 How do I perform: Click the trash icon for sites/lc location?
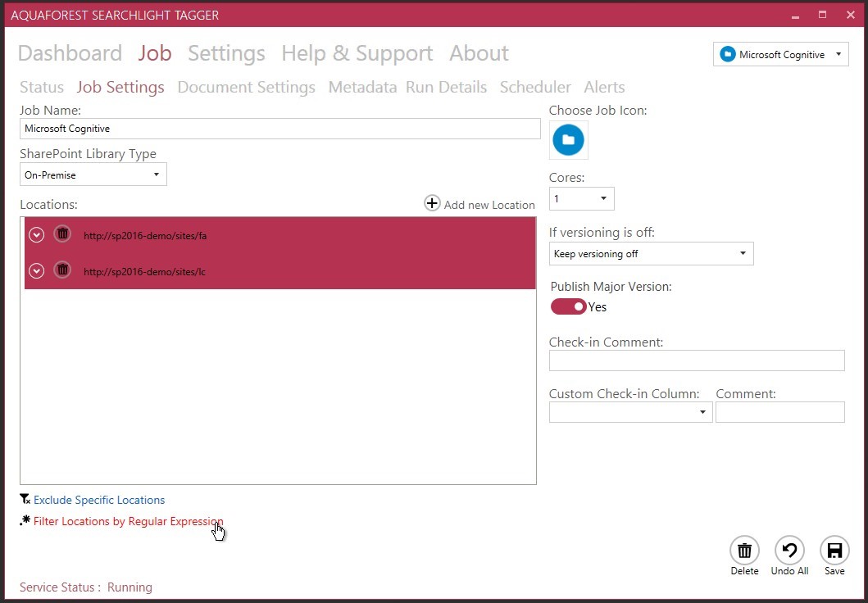pyautogui.click(x=62, y=270)
